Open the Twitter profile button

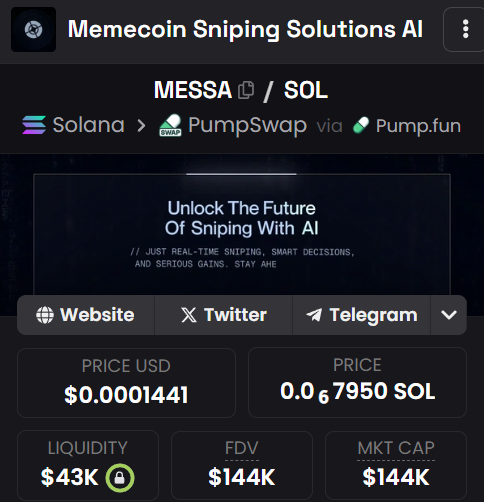223,315
